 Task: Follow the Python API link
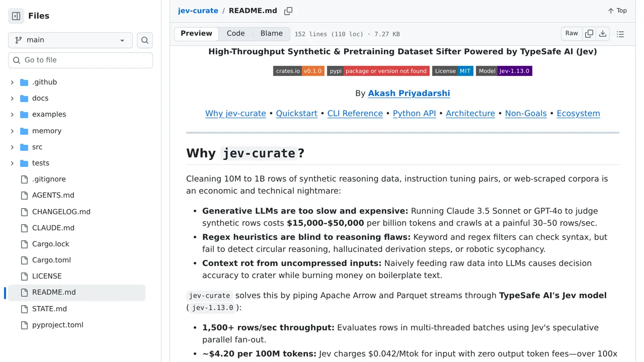pos(415,114)
